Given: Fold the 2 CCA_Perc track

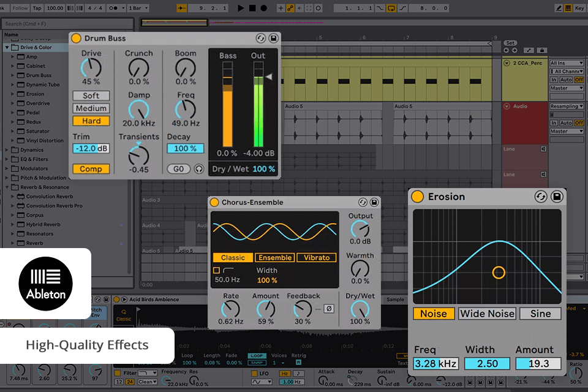Looking at the screenshot, I should coord(507,63).
